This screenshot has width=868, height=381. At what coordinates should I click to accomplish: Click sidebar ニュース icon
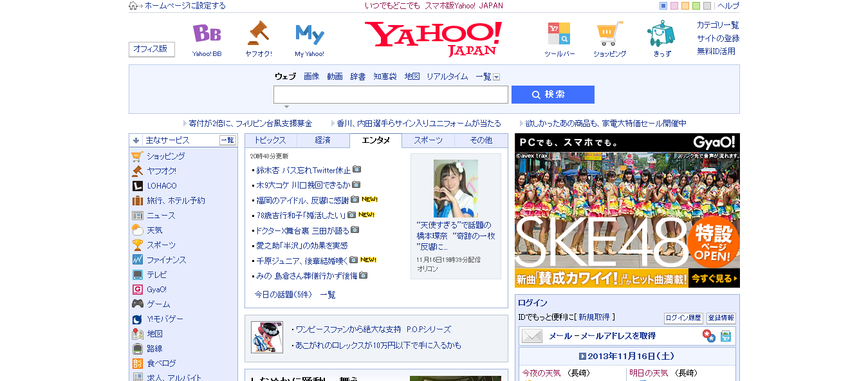pyautogui.click(x=137, y=216)
